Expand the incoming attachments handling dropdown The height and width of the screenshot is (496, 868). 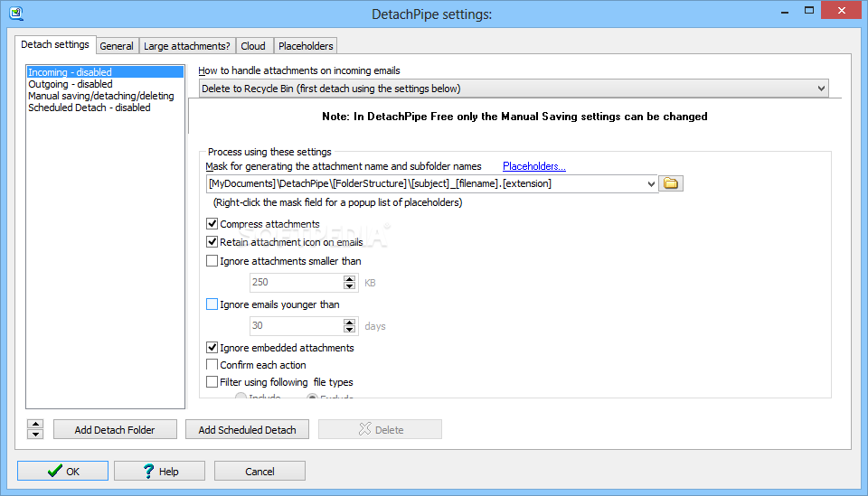[821, 89]
